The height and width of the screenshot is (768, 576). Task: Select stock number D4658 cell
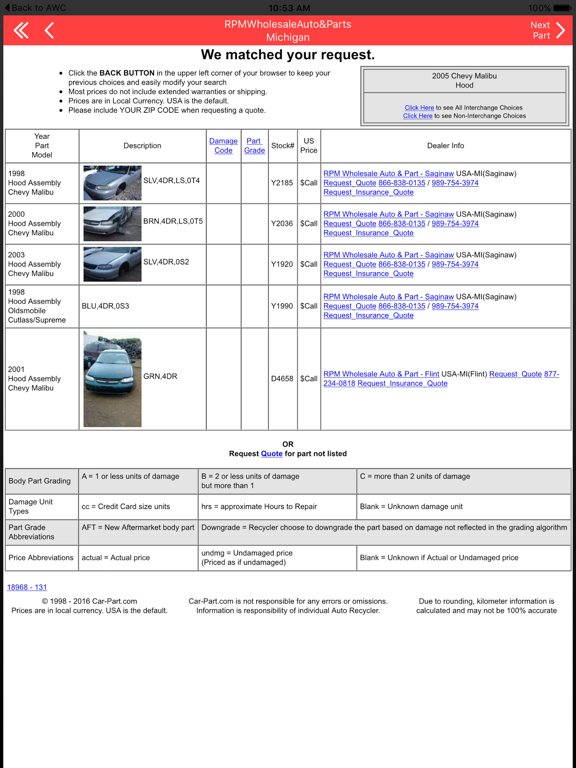282,379
